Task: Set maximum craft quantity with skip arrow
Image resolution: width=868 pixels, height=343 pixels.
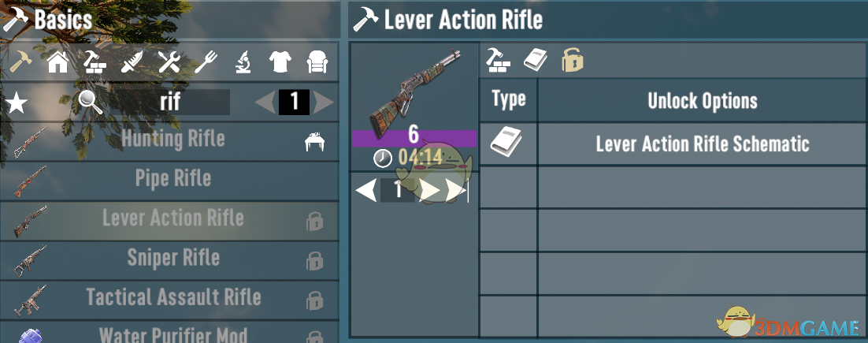Action: coord(457,190)
